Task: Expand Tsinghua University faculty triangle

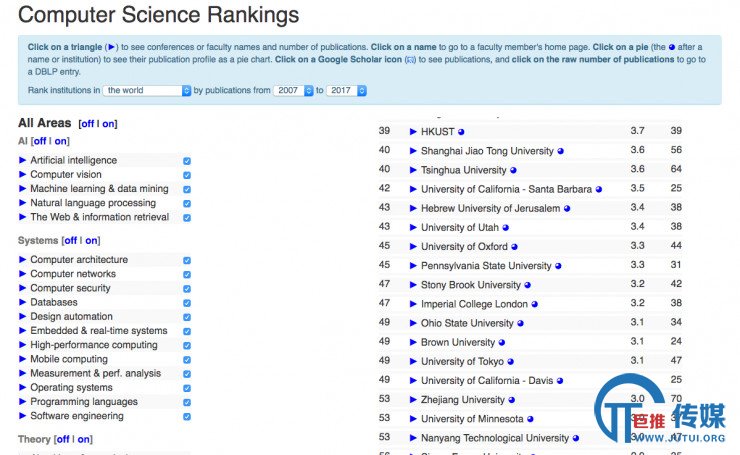Action: tap(413, 170)
